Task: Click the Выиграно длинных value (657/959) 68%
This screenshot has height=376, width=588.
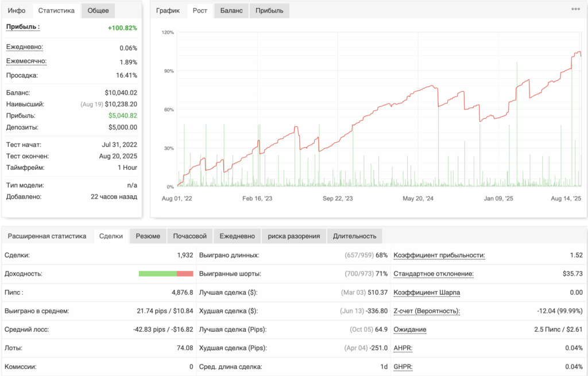Action: pos(366,255)
